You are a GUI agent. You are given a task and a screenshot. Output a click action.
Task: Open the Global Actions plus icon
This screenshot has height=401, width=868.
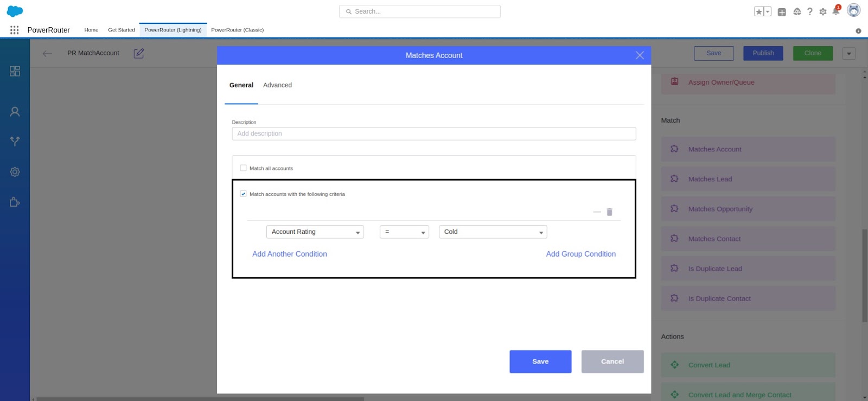pyautogui.click(x=782, y=12)
